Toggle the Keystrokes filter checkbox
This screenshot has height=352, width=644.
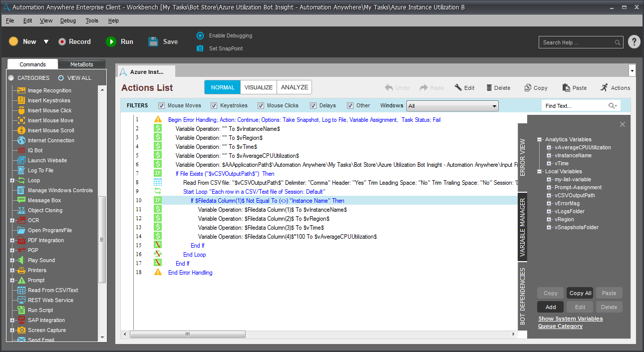pos(214,106)
